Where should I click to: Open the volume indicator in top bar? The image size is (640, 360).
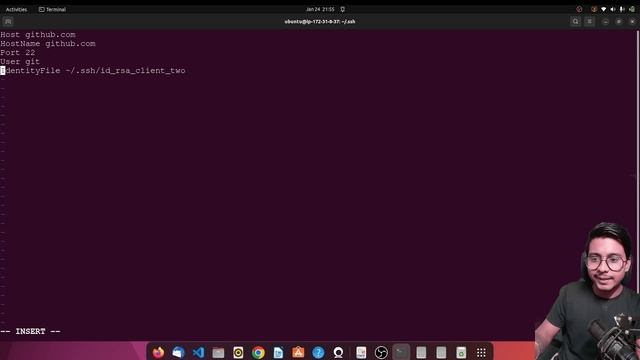612,9
